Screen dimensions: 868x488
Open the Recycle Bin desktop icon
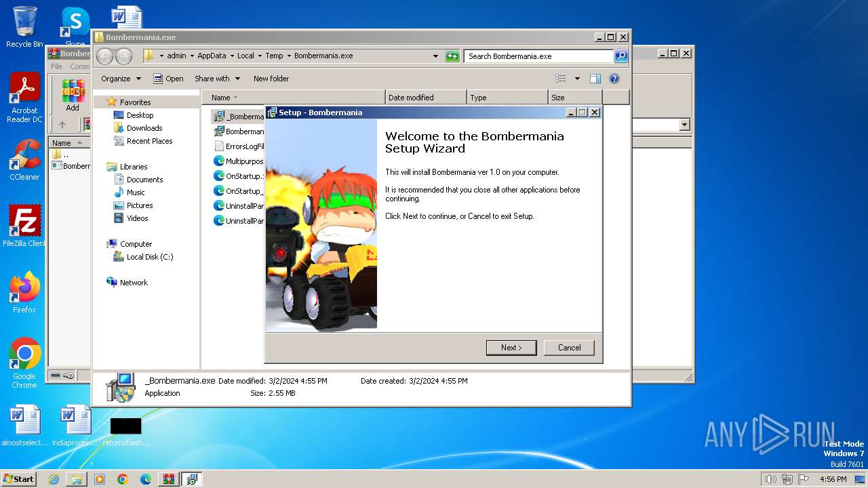tap(24, 27)
